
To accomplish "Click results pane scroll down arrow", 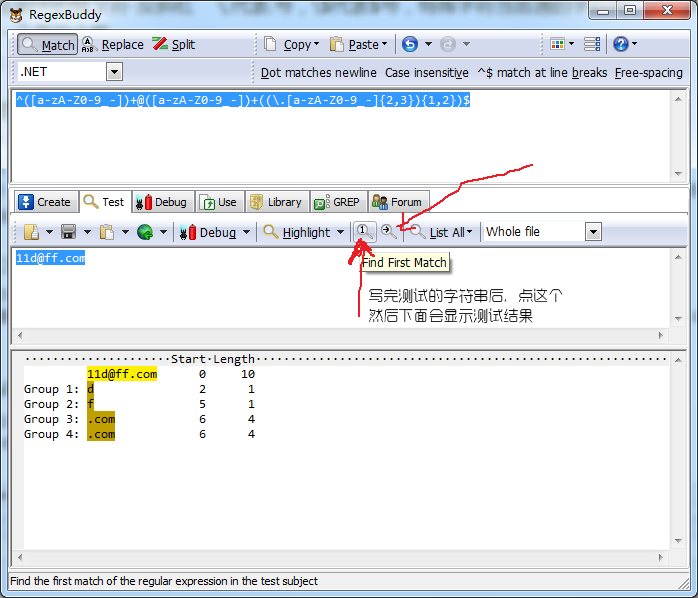I will point(678,541).
